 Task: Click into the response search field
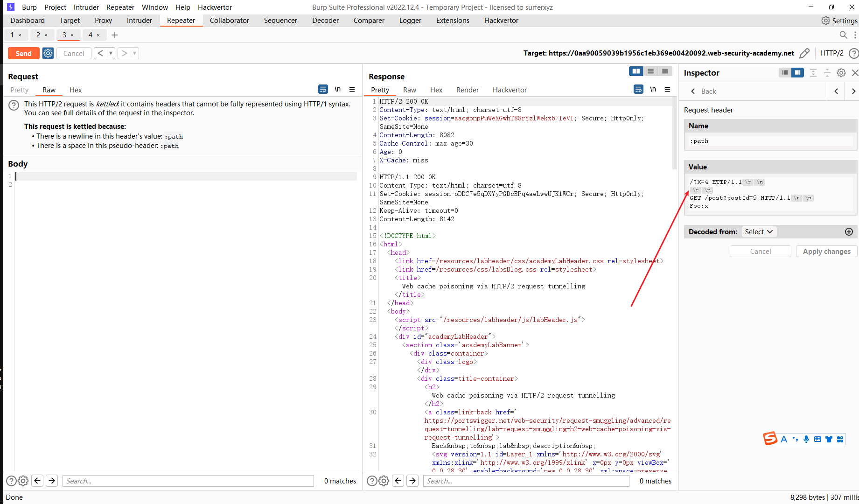[x=526, y=481]
